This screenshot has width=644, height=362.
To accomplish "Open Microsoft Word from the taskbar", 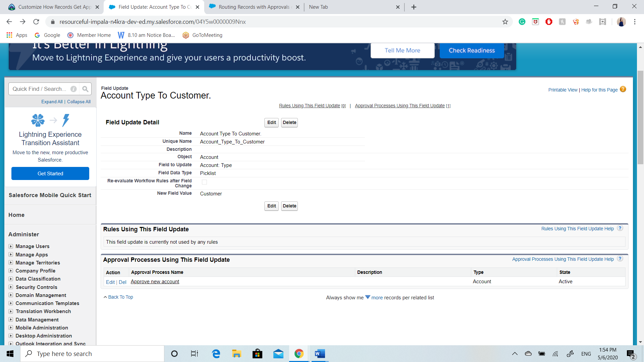I will (x=320, y=354).
